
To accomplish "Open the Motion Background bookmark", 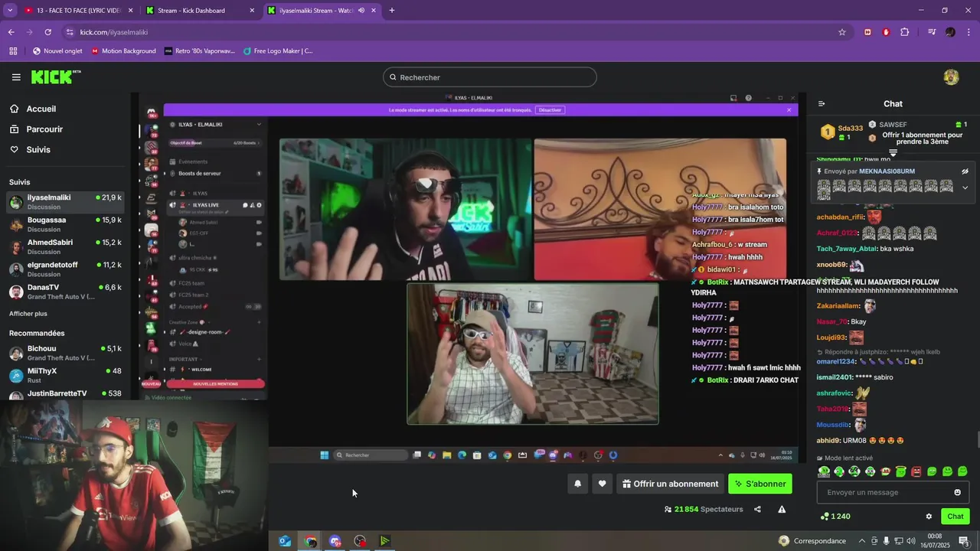I will coord(123,51).
